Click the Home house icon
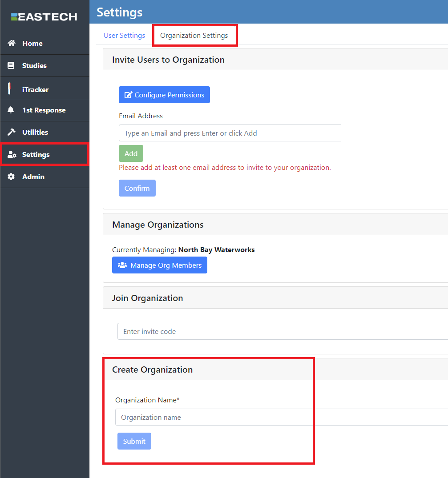Image resolution: width=448 pixels, height=478 pixels. click(12, 43)
